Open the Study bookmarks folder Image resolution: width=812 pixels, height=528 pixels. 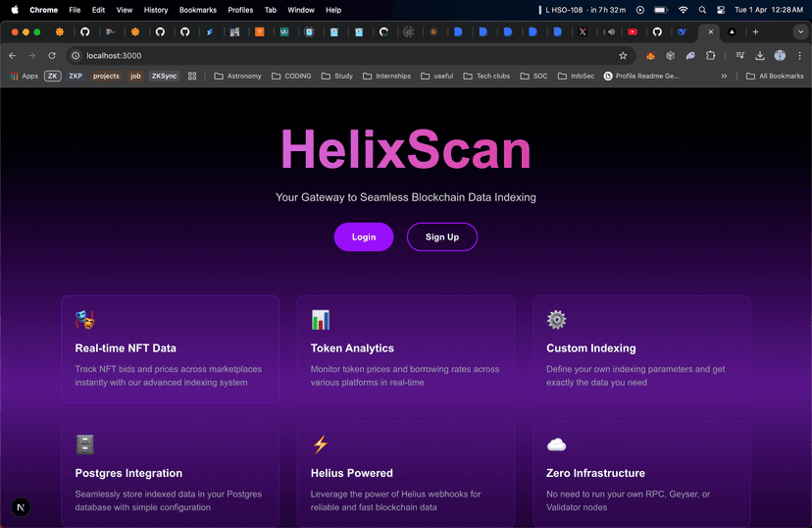pos(337,77)
